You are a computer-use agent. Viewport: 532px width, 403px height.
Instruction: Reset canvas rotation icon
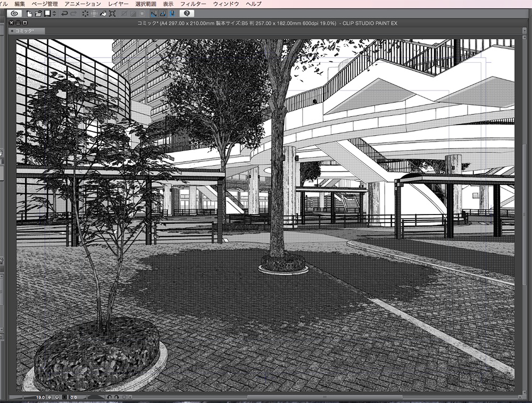pos(124,397)
